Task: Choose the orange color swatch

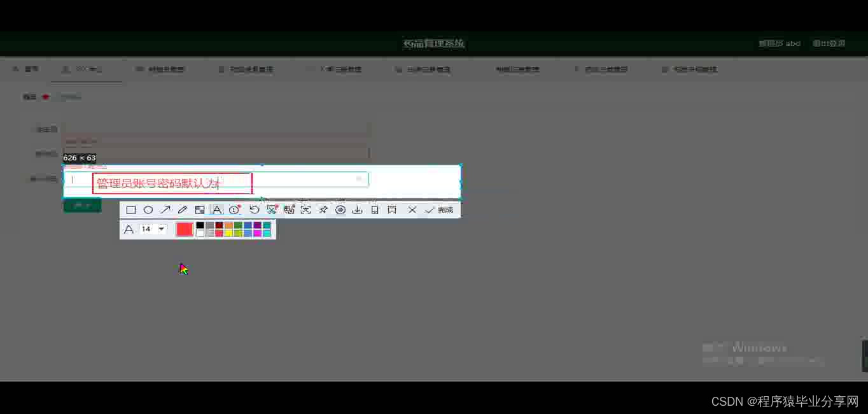Action: click(228, 225)
